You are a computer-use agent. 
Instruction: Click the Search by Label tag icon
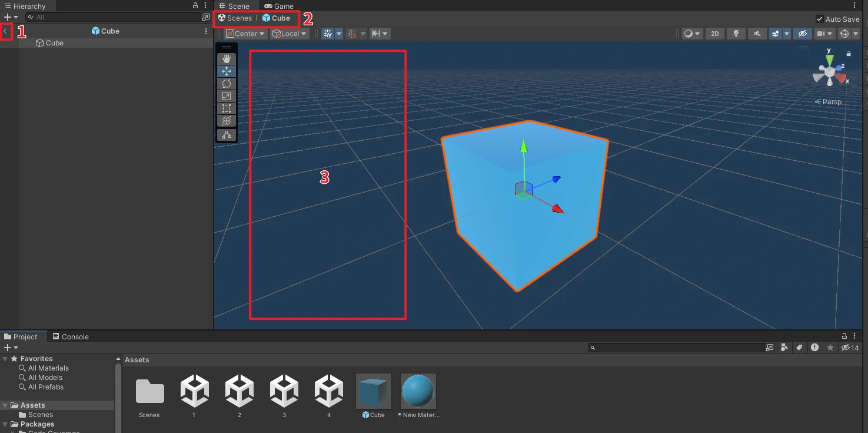(x=799, y=348)
